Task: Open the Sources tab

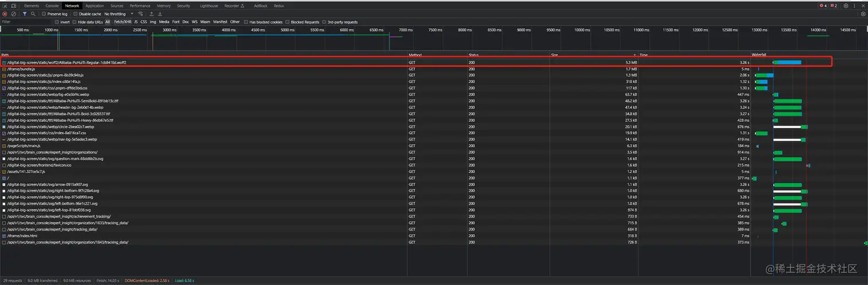Action: (117, 6)
